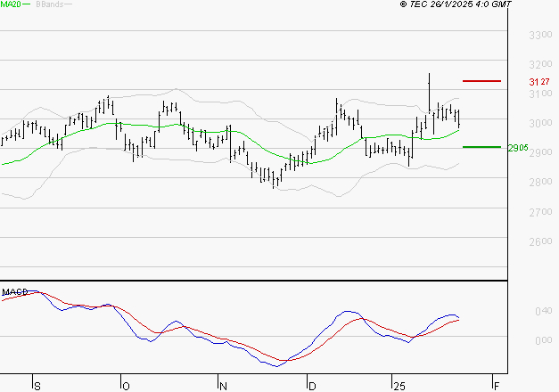Click the 25 year marker on time axis
559x392 pixels.
pyautogui.click(x=399, y=387)
